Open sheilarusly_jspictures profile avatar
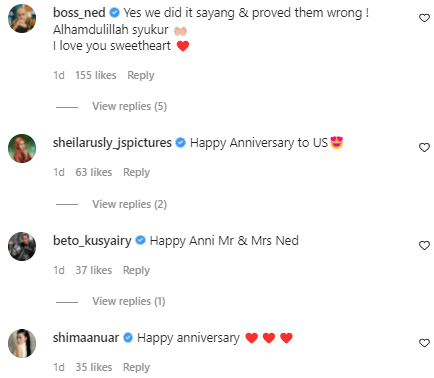The width and height of the screenshot is (434, 378). pos(22,148)
